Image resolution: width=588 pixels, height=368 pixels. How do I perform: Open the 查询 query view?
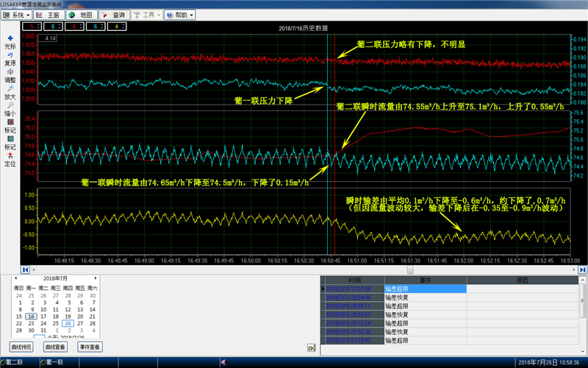[x=114, y=15]
